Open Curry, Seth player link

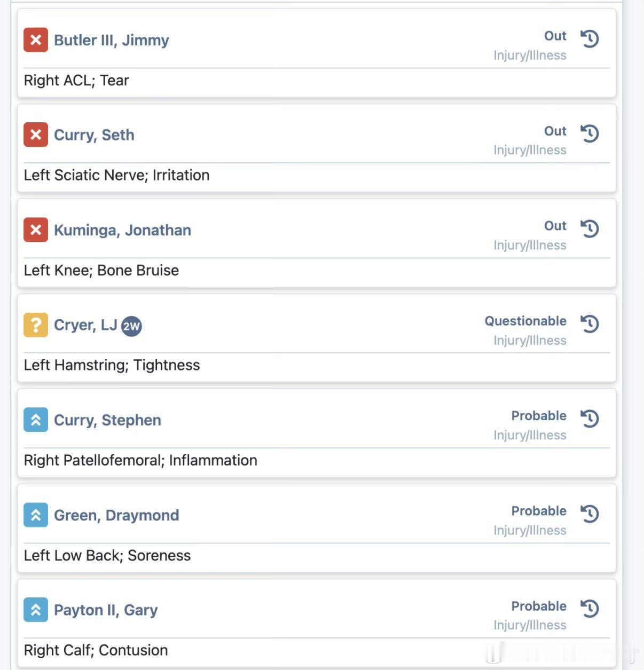94,135
